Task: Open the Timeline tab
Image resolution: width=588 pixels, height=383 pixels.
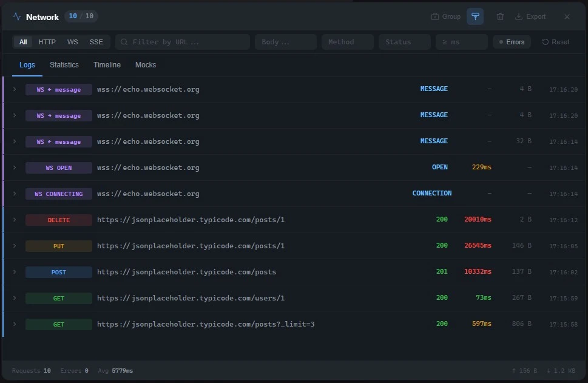Action: coord(107,65)
